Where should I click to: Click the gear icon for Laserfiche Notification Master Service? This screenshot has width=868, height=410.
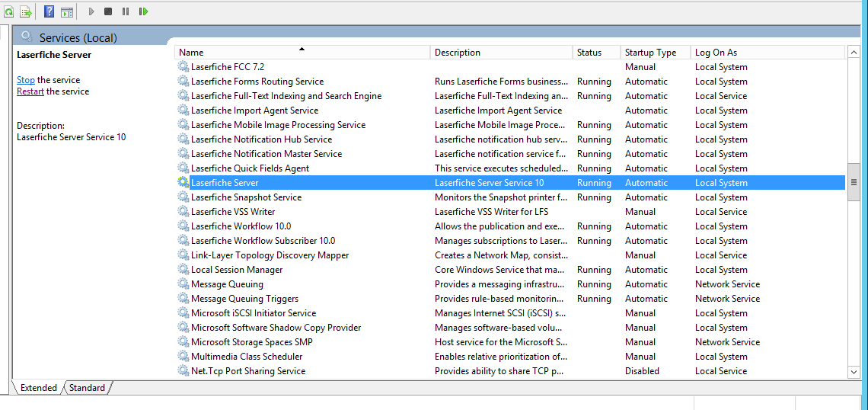click(x=183, y=153)
